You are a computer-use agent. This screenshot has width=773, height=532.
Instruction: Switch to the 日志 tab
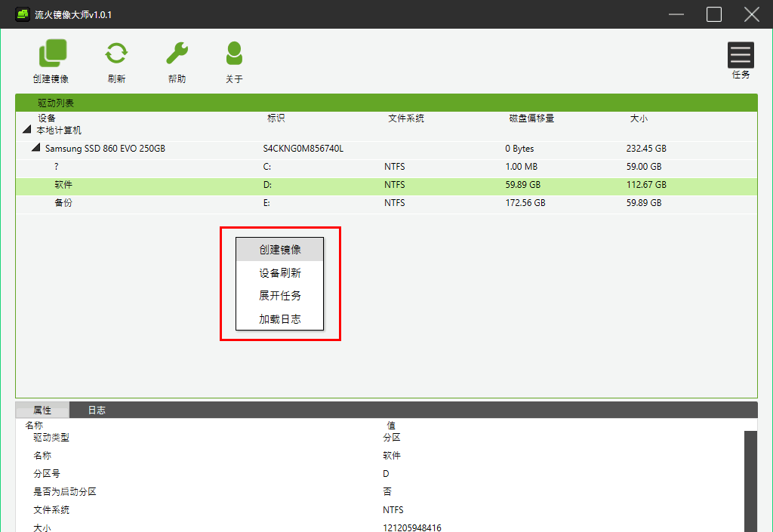coord(97,410)
